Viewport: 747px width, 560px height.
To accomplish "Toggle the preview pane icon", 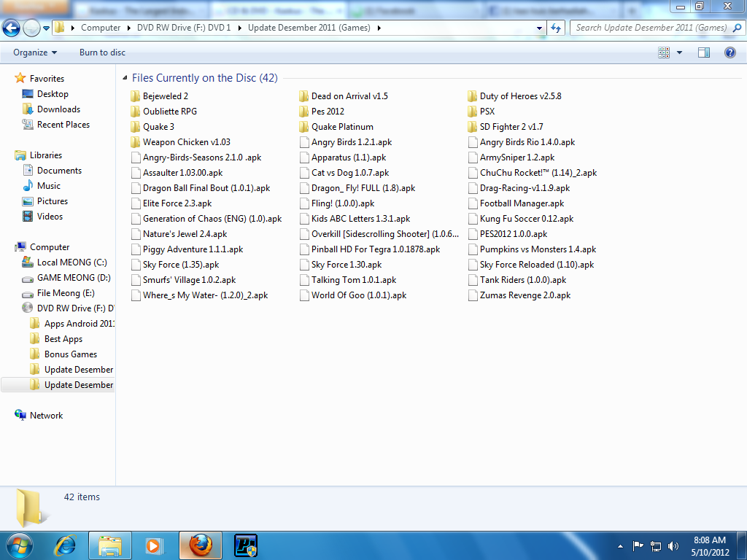I will [704, 52].
